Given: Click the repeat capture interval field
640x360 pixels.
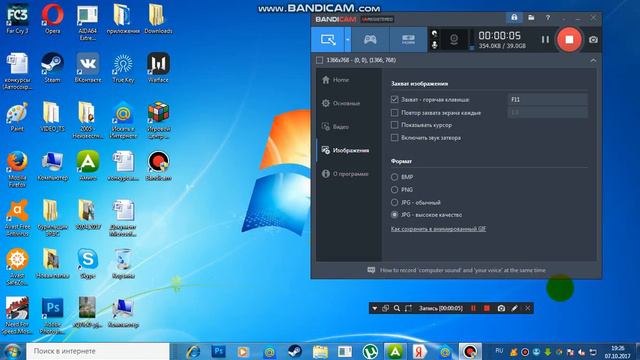Looking at the screenshot, I should (x=548, y=112).
